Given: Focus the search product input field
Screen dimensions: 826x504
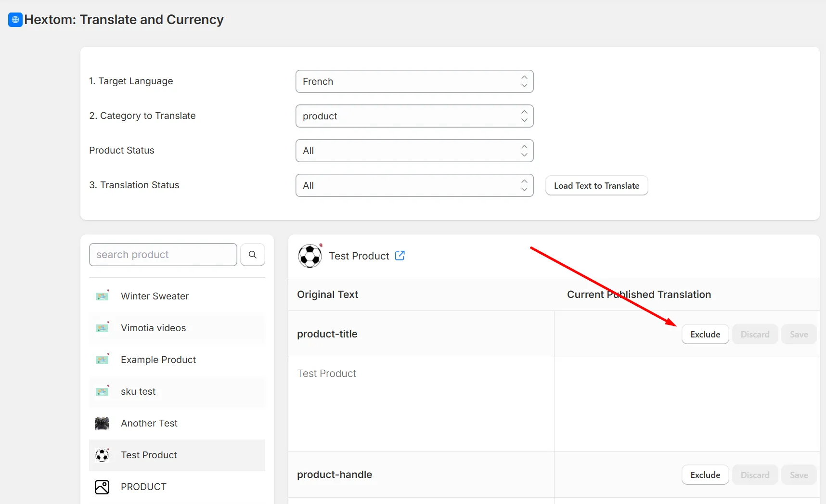Looking at the screenshot, I should (x=163, y=255).
